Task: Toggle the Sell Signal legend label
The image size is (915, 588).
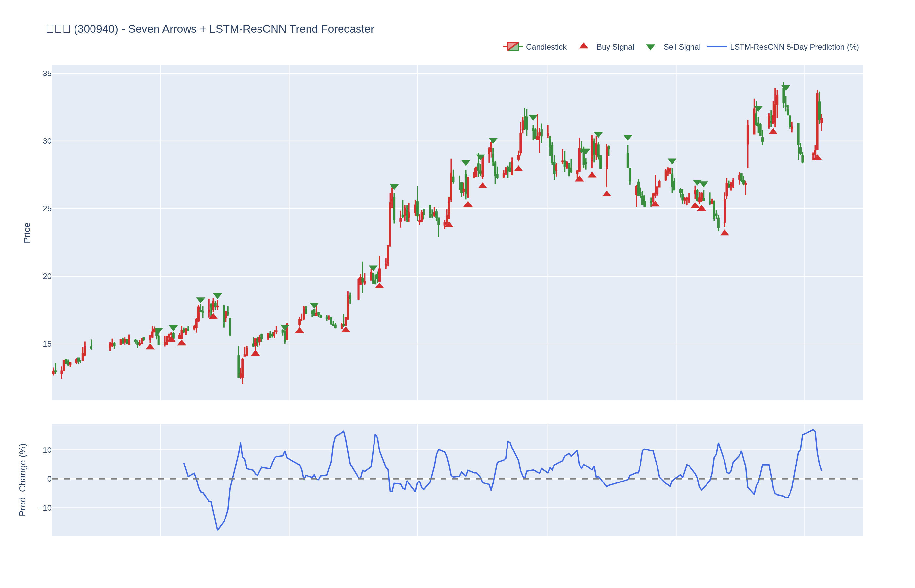Action: (x=682, y=47)
